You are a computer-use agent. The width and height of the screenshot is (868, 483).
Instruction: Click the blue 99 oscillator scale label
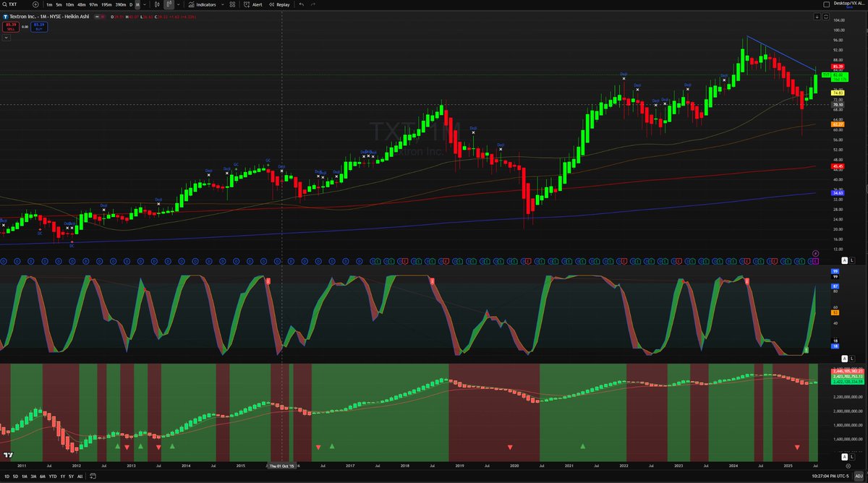coord(835,271)
